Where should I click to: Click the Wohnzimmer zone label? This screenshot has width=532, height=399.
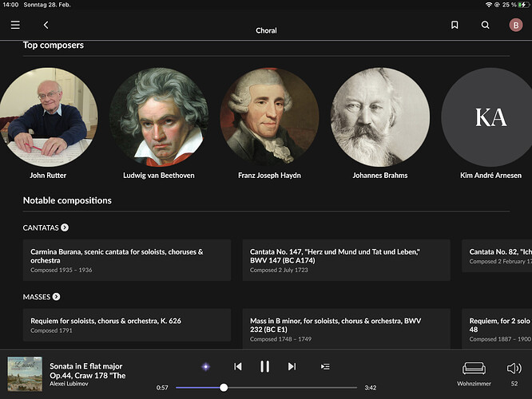click(x=474, y=384)
